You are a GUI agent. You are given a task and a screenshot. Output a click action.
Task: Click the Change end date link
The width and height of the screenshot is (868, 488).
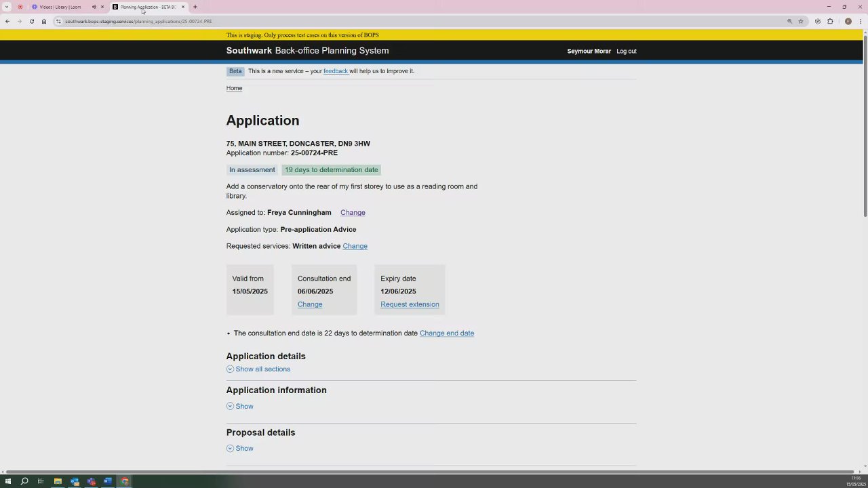pos(447,333)
